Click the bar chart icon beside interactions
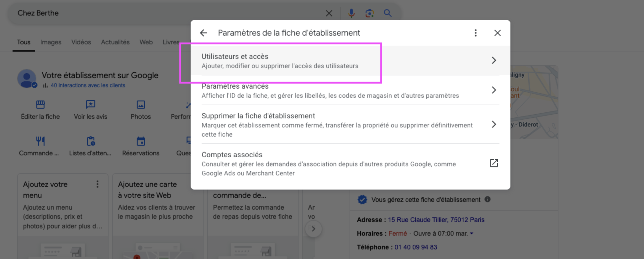This screenshot has width=644, height=259. coord(45,85)
